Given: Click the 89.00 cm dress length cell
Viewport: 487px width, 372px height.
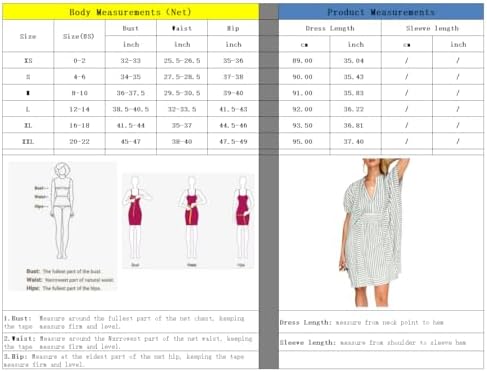Looking at the screenshot, I should [302, 61].
